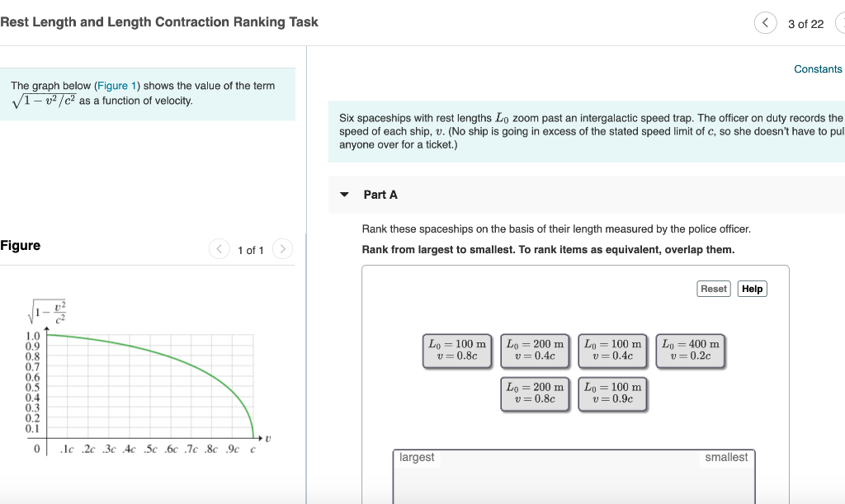The height and width of the screenshot is (504, 845).
Task: Click the figure's left navigation chevron
Action: click(219, 248)
